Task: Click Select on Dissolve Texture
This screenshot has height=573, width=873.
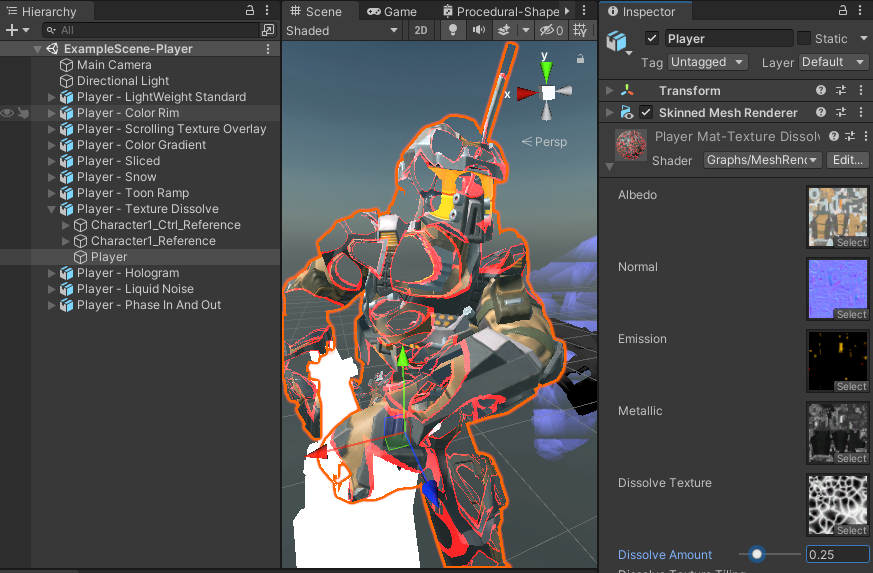Action: point(851,530)
